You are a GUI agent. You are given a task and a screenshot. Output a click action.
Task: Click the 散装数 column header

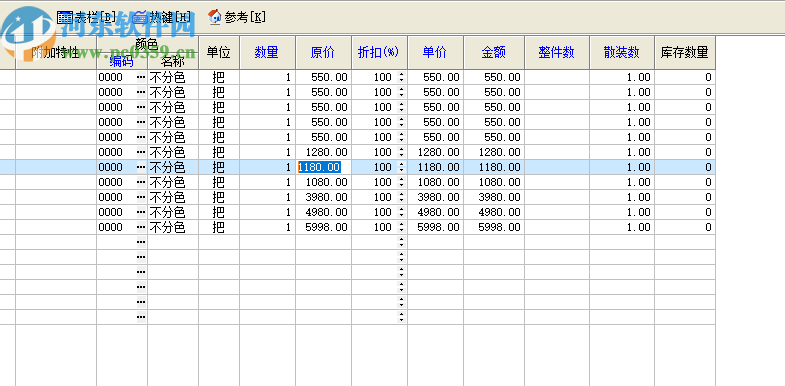(x=622, y=52)
